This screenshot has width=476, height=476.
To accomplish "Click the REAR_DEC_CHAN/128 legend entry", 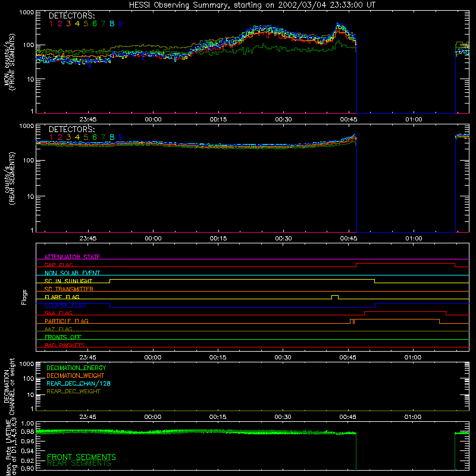I will (x=79, y=383).
